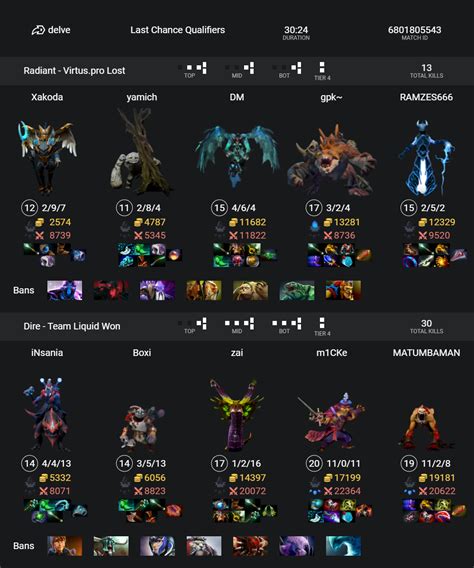Open player name MATUMBAMAN
Viewport: 474px width, 568px height.
point(427,352)
